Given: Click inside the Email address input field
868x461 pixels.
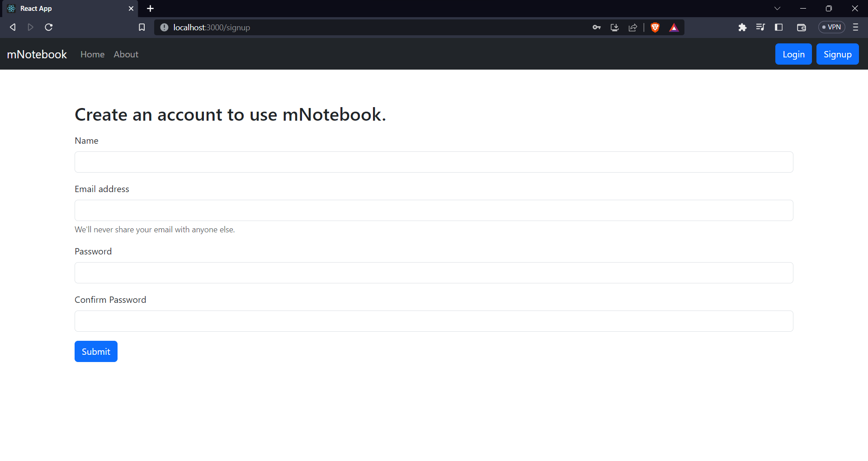Looking at the screenshot, I should (434, 210).
